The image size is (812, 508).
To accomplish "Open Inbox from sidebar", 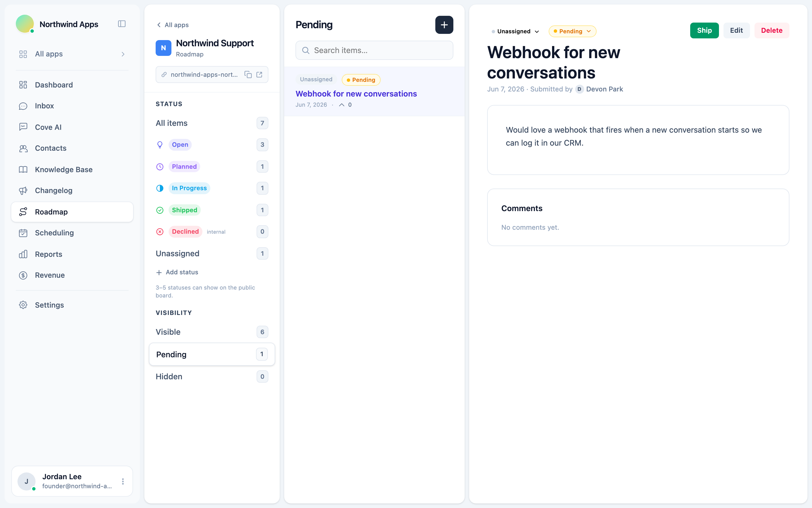I will [x=72, y=106].
